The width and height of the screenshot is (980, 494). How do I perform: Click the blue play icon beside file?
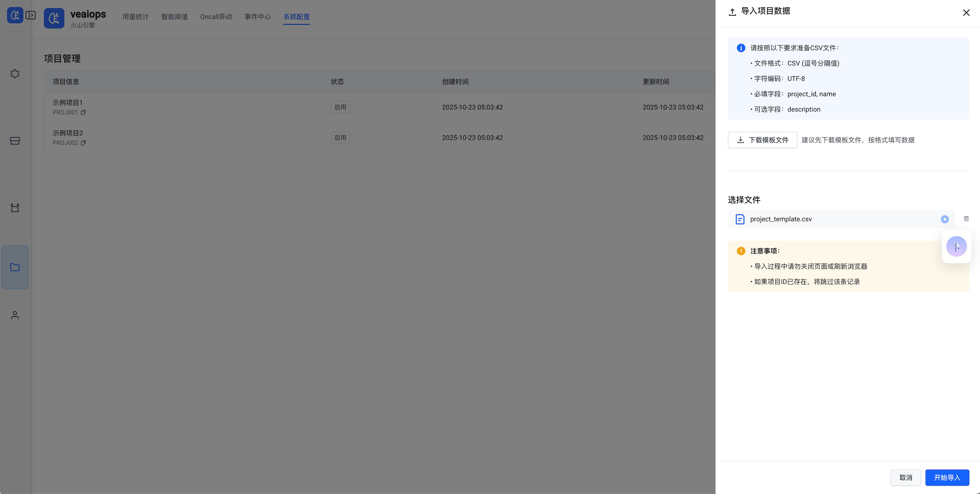(x=945, y=219)
